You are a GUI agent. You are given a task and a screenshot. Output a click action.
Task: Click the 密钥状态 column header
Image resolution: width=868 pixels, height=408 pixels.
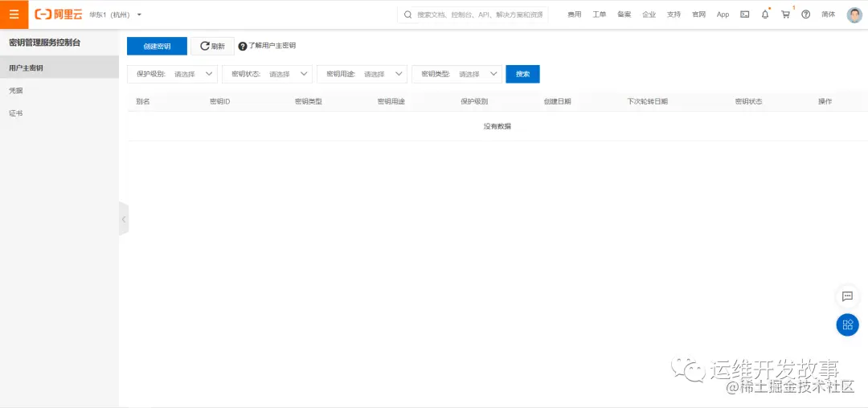(748, 102)
